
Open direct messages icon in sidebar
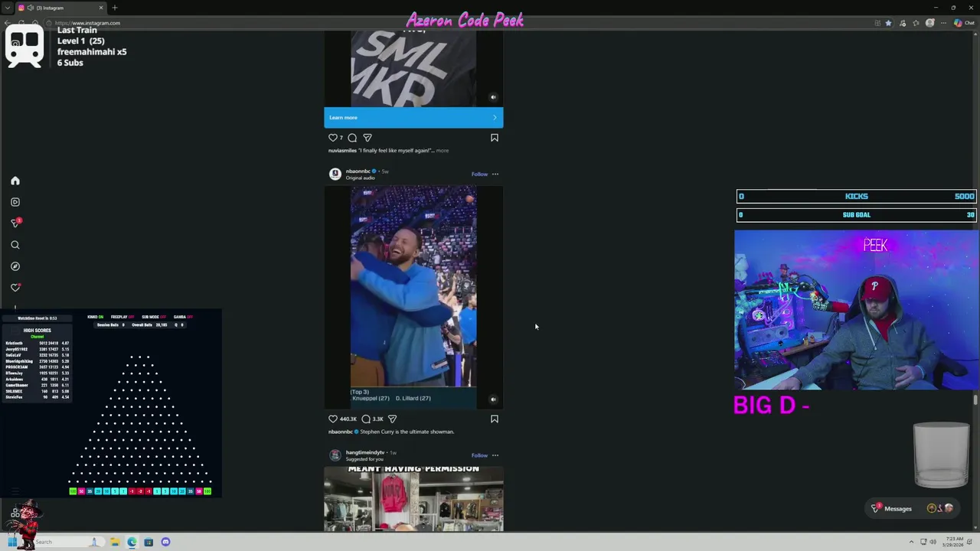[15, 223]
